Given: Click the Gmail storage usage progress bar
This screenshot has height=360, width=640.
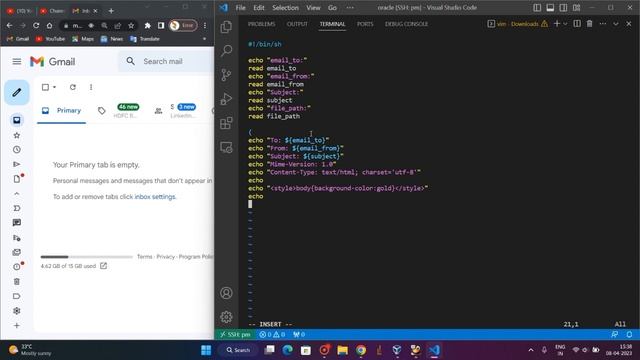Looking at the screenshot, I should click(x=87, y=257).
